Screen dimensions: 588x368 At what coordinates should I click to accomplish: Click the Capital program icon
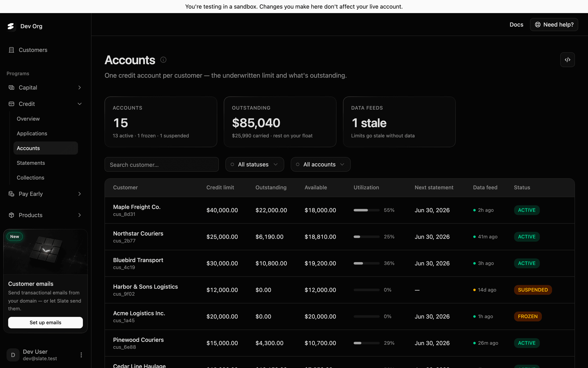tap(11, 87)
